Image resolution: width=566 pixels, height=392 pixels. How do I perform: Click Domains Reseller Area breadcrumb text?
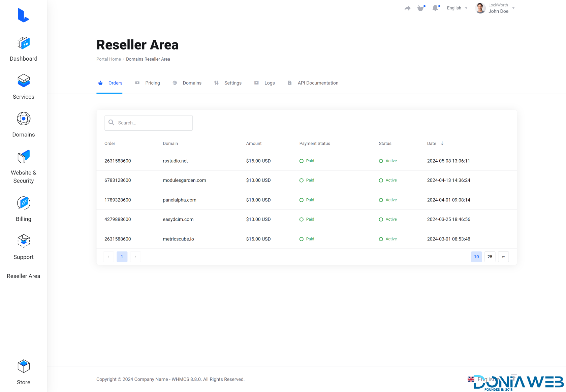[148, 59]
